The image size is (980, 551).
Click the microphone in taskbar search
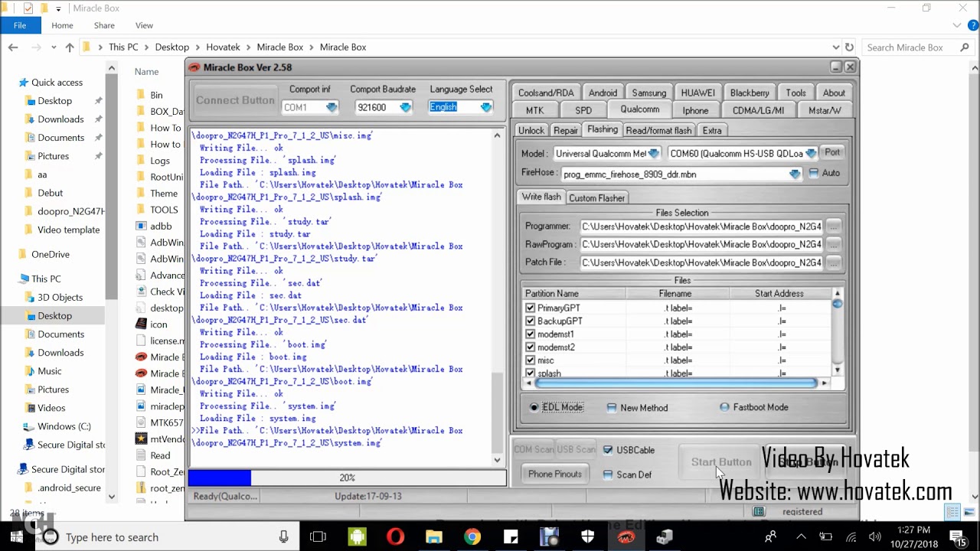pyautogui.click(x=283, y=537)
